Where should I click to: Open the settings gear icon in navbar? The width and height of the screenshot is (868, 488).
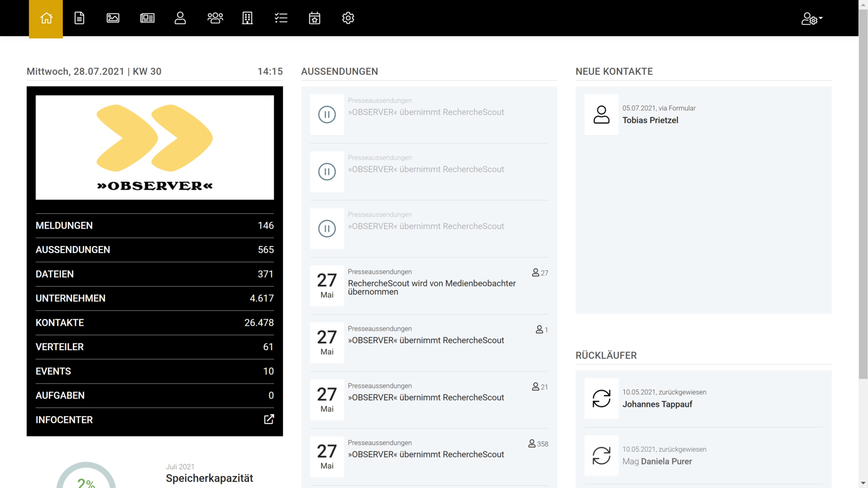point(348,18)
